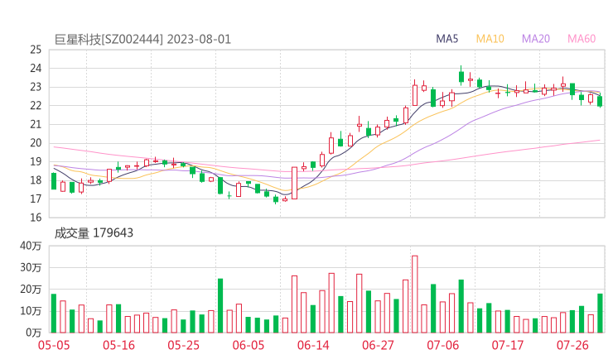Click the 05-05 date axis label
The width and height of the screenshot is (613, 364).
[54, 345]
